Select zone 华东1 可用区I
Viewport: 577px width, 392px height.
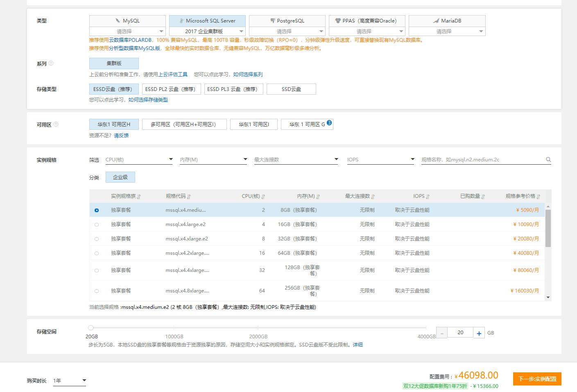tap(254, 124)
